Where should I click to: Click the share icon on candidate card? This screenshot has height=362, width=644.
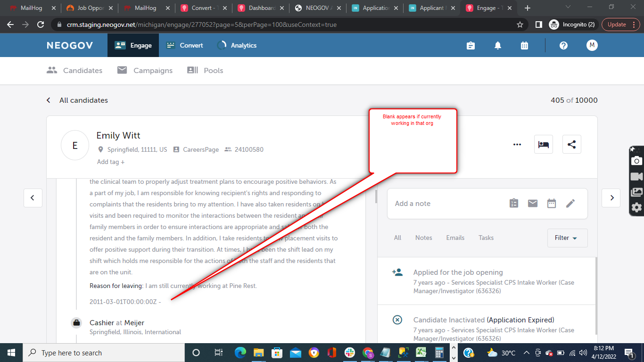pos(571,145)
